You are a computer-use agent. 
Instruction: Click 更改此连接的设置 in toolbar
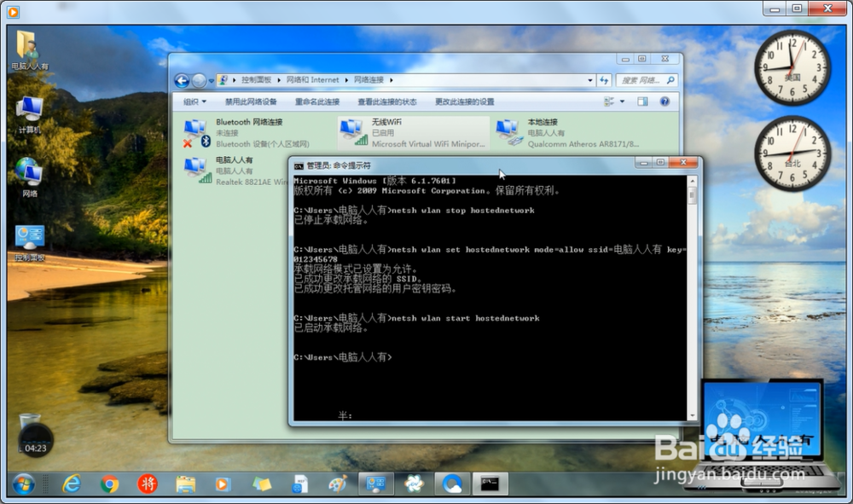(465, 101)
